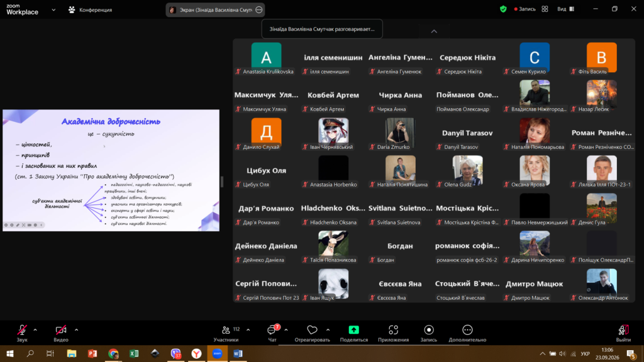The image size is (644, 362).
Task: Click the Отреагировать heart reactions icon
Action: [x=312, y=330]
